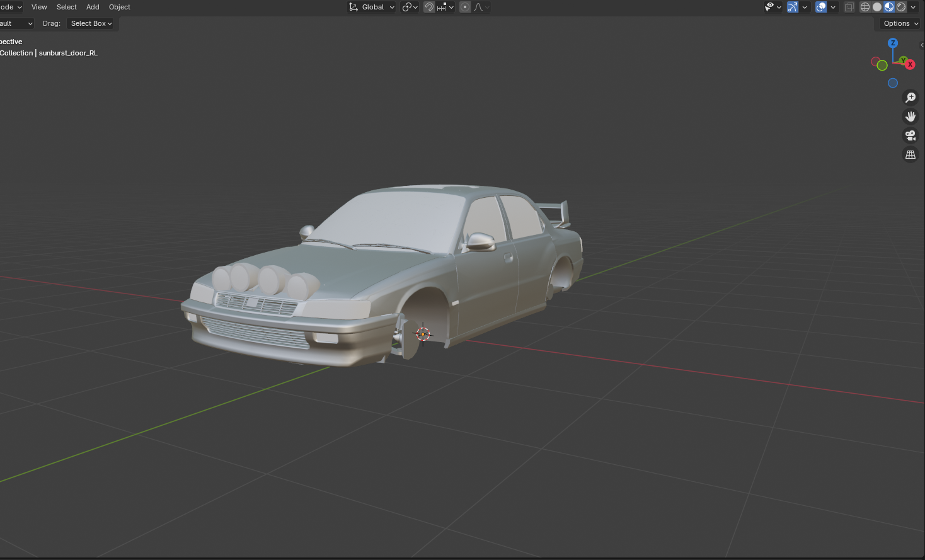Click the zoom view magnifier icon

pyautogui.click(x=911, y=98)
